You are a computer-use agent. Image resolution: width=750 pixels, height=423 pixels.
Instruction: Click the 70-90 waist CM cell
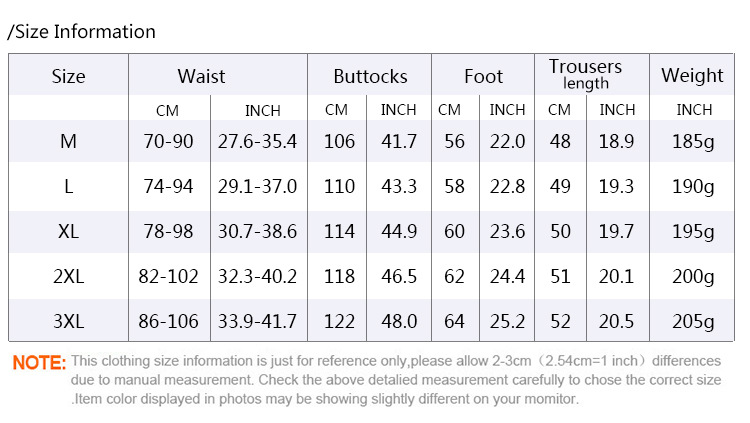click(x=168, y=141)
